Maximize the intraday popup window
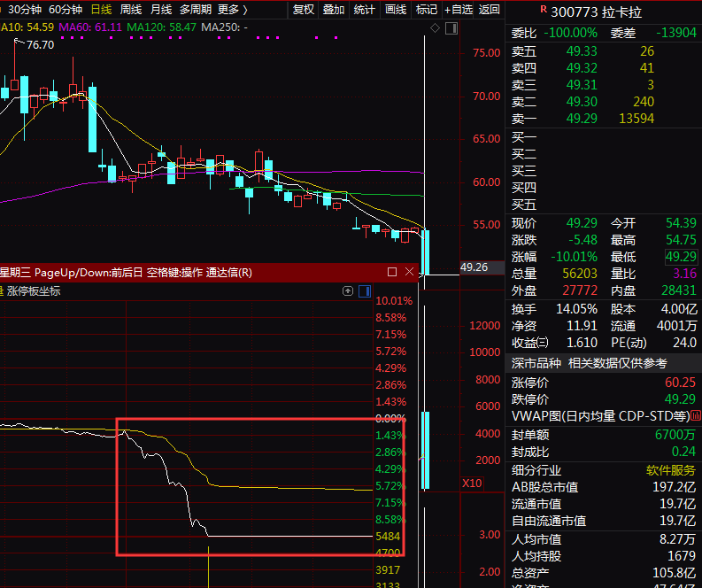Viewport: 702px width, 588px height. click(392, 272)
